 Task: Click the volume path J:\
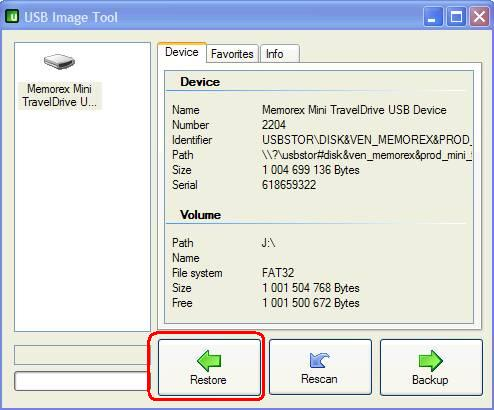pos(268,243)
